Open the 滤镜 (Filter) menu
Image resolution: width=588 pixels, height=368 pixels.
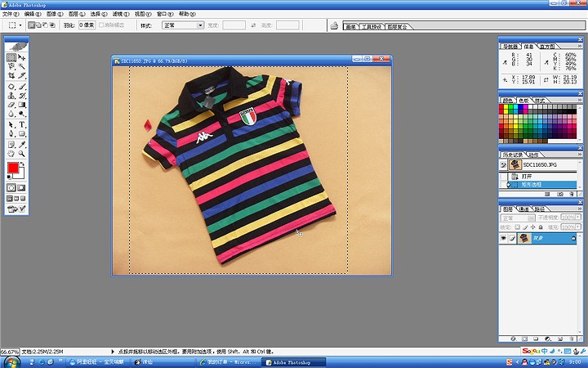(121, 14)
